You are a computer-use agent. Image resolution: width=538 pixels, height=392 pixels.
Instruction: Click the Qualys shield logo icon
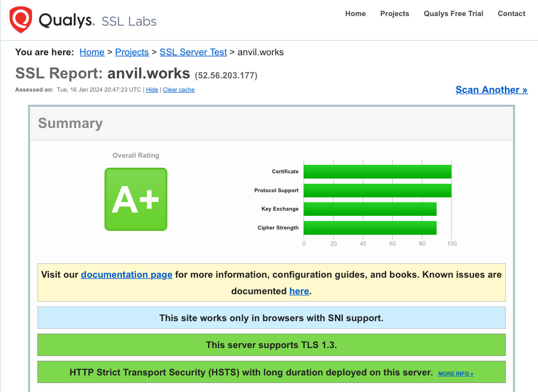21,19
